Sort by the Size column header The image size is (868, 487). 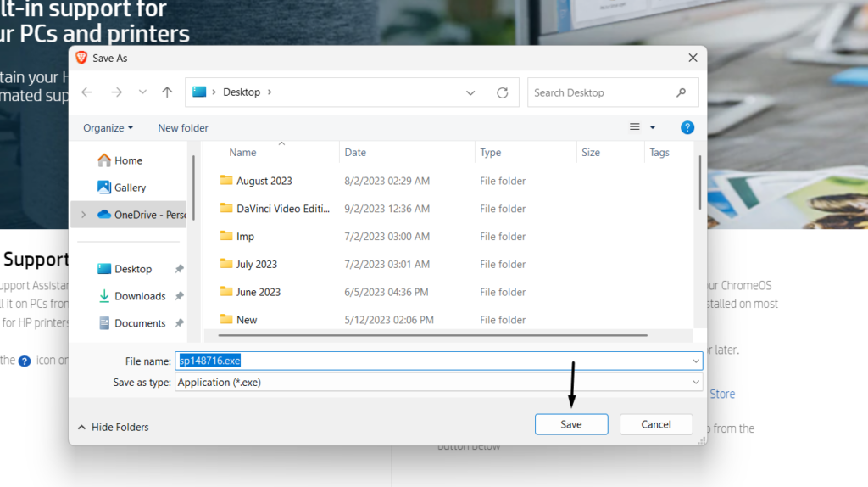[x=591, y=153]
